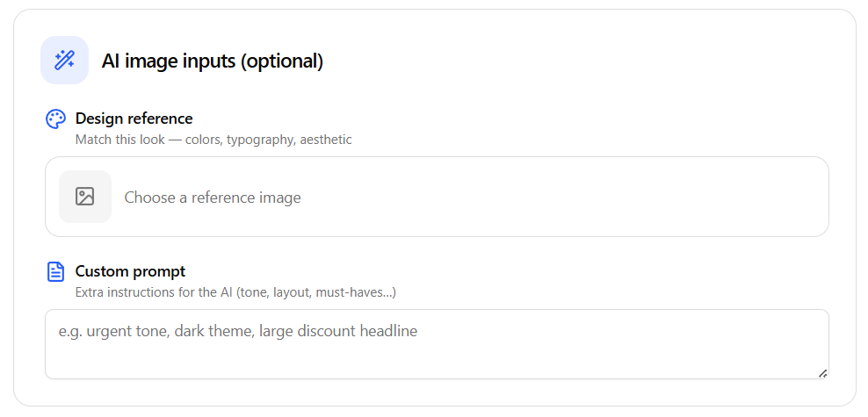Viewport: 868px width, 417px height.
Task: Click the "Custom prompt" label
Action: [131, 271]
